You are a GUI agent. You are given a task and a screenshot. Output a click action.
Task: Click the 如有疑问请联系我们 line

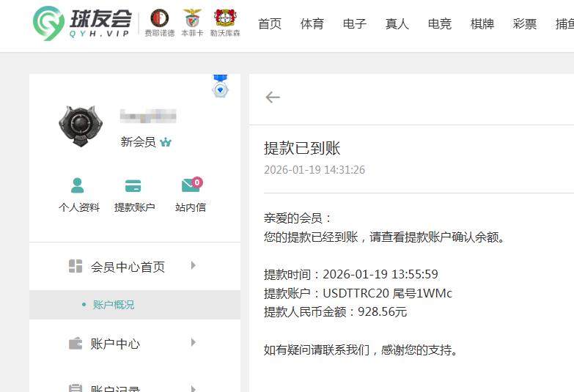(361, 350)
